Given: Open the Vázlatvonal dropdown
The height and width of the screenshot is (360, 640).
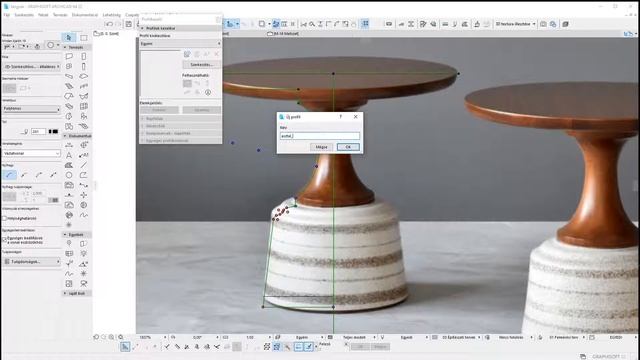Looking at the screenshot, I should [31, 153].
